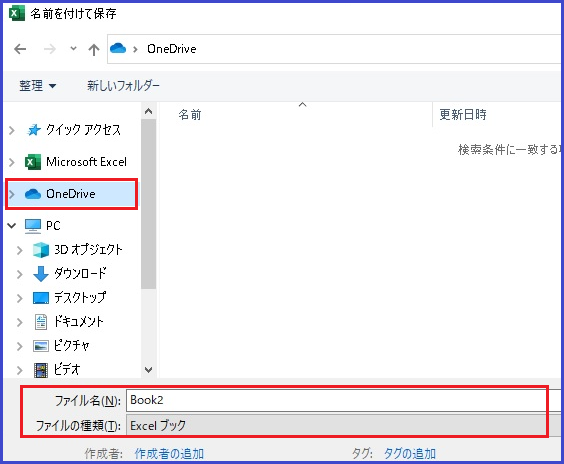This screenshot has height=464, width=564.
Task: Click the Documents page icon
Action: click(x=41, y=322)
